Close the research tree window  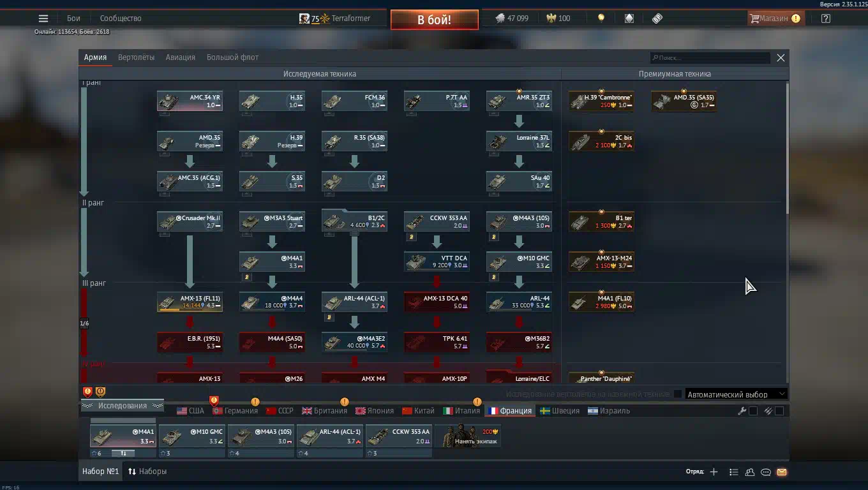pos(781,57)
